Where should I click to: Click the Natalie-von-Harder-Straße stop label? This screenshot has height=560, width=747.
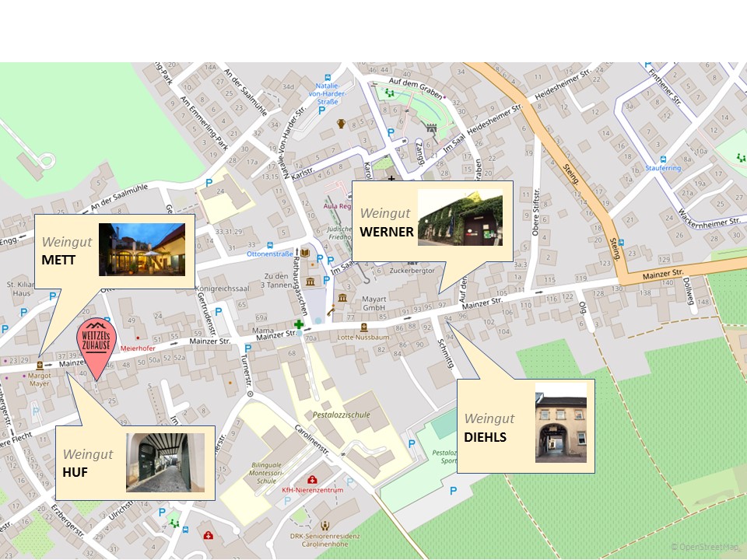click(x=328, y=93)
